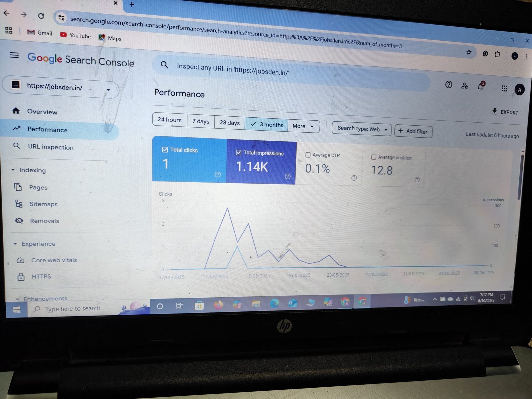The height and width of the screenshot is (399, 532).
Task: Open Sitemaps in the sidebar
Action: click(43, 204)
